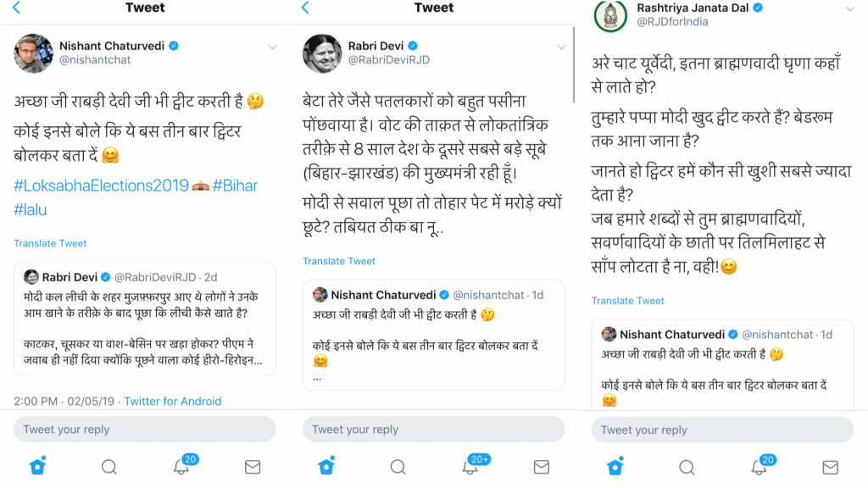Screen dimensions: 868x488
Task: Go back using arrow above Rabri Devi's tweet
Action: point(306,8)
